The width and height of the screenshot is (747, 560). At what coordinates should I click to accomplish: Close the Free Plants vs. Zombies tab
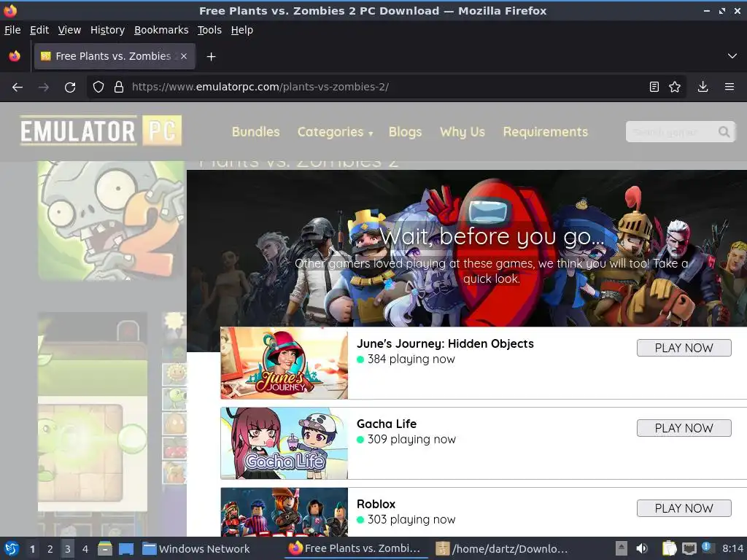[183, 56]
